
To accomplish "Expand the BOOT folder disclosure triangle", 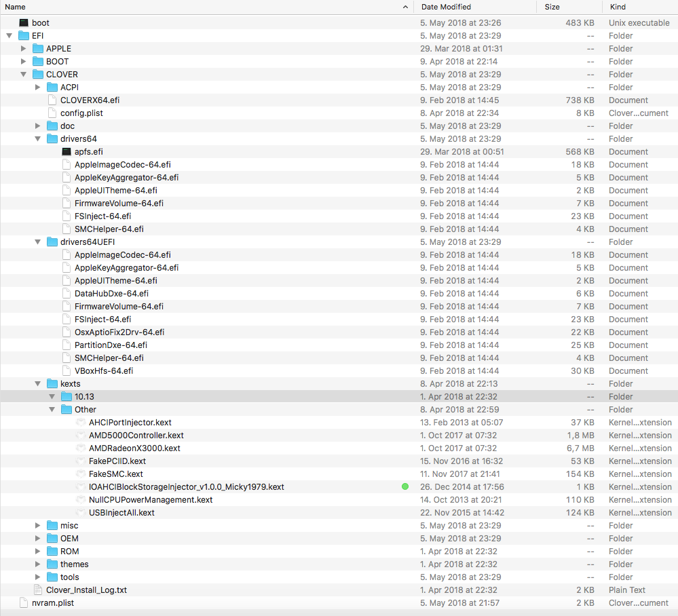I will pyautogui.click(x=23, y=61).
